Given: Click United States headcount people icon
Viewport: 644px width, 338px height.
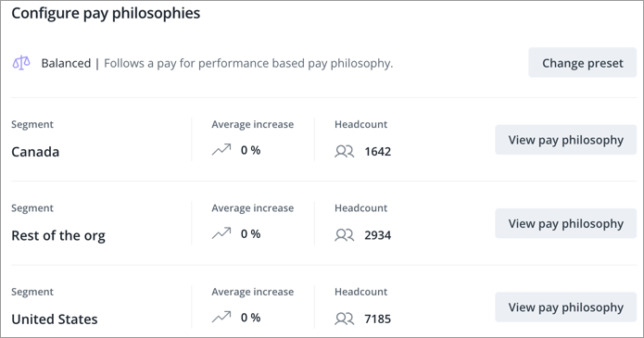Looking at the screenshot, I should (x=344, y=319).
